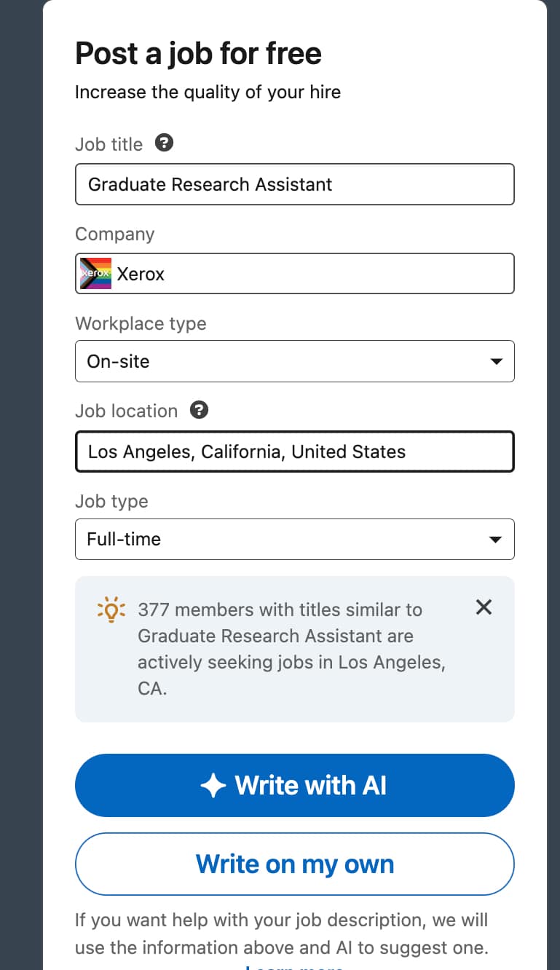The image size is (560, 970).
Task: Dismiss the 377 members insight tip
Action: tap(484, 607)
